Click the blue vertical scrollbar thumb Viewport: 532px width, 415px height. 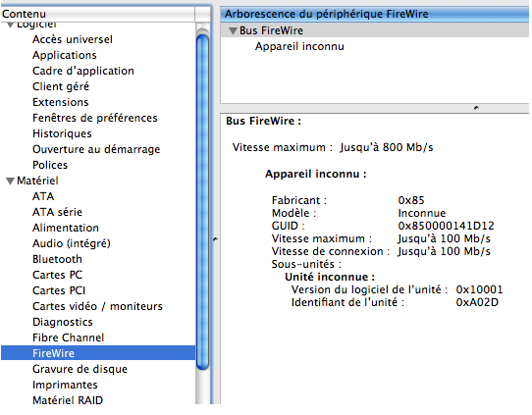[202, 202]
